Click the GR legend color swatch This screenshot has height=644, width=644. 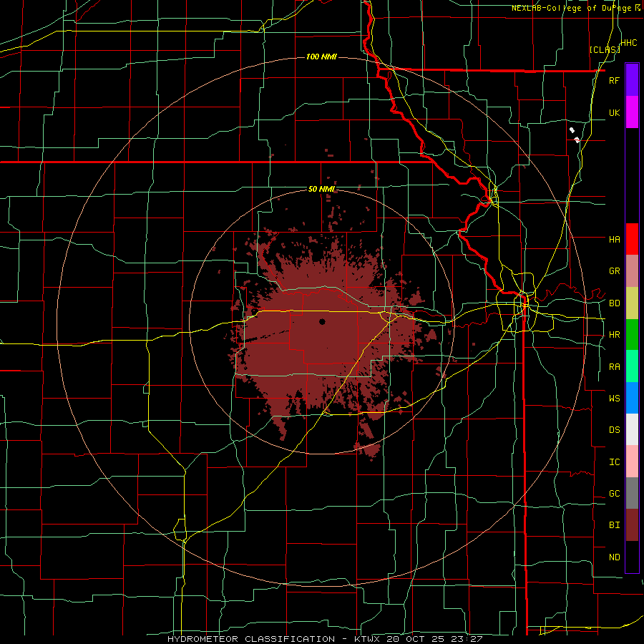click(632, 271)
